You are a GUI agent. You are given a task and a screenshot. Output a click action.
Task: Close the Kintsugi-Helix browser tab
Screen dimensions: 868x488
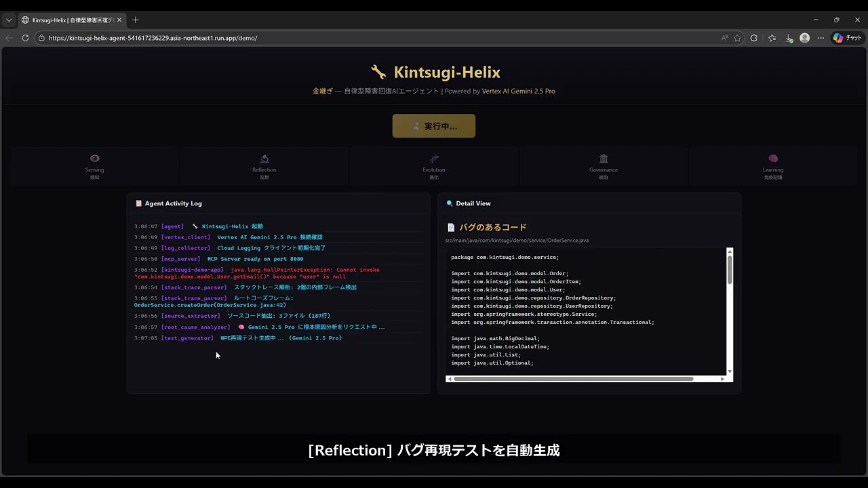pos(119,20)
